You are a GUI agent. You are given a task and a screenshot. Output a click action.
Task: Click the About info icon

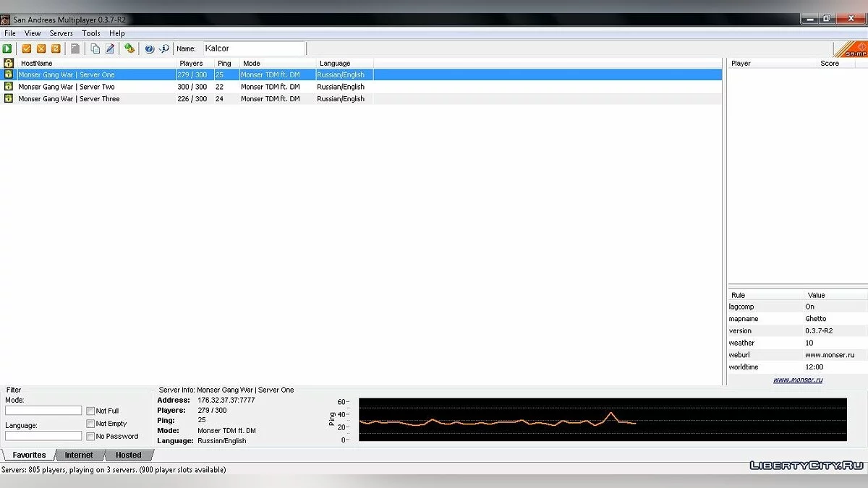[164, 48]
